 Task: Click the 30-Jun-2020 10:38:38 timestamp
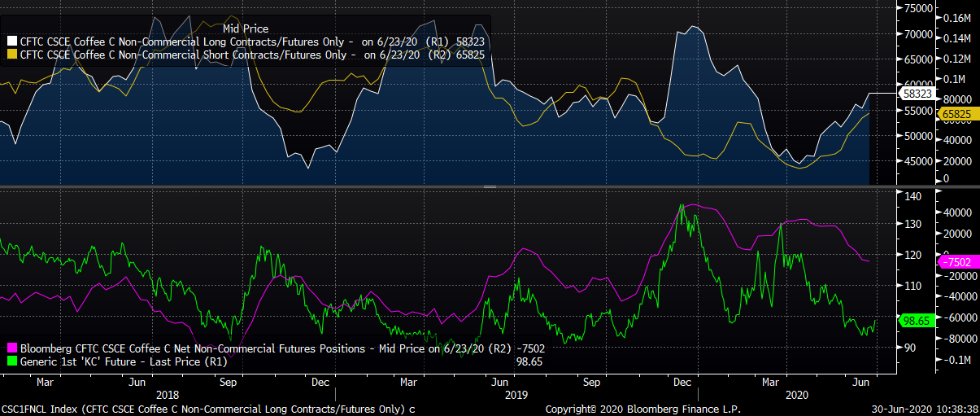923,409
